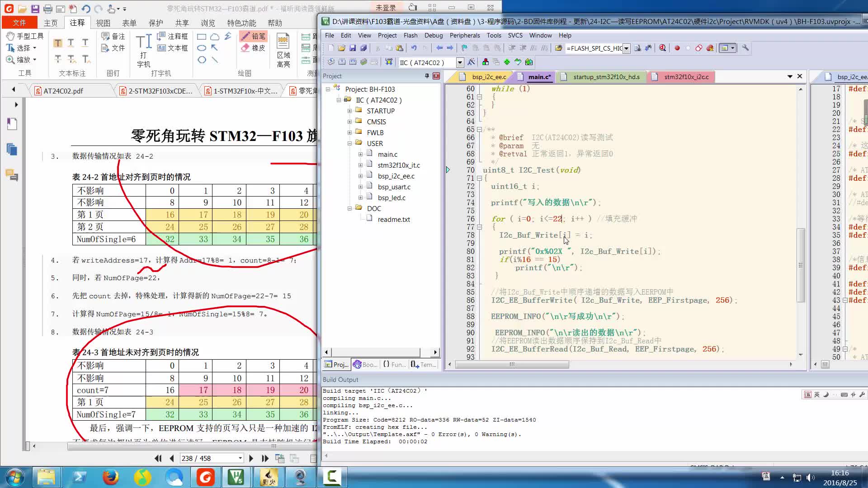Select the eraser tool (橡皮) in Foxit
Image resolution: width=868 pixels, height=488 pixels.
[253, 48]
